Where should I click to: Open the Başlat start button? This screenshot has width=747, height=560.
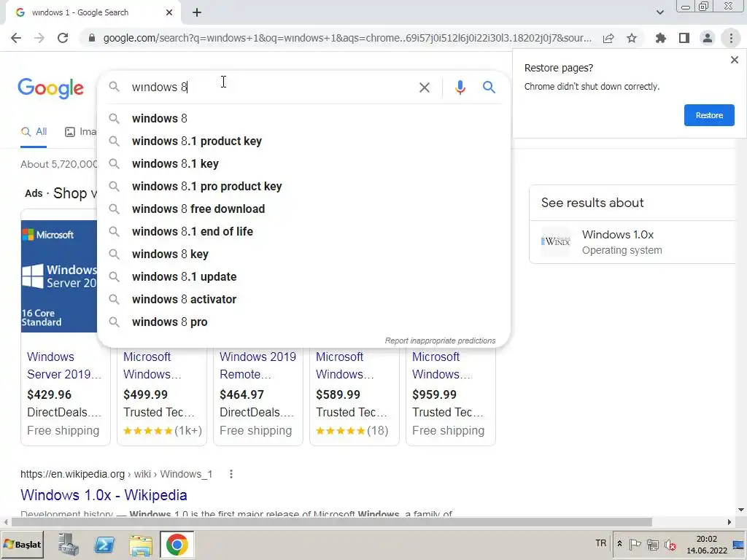click(23, 545)
